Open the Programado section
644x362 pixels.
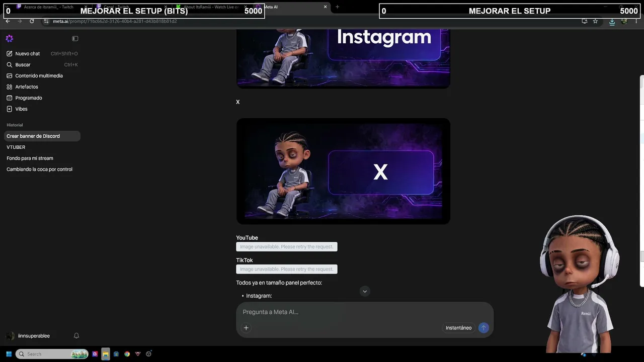[42, 98]
